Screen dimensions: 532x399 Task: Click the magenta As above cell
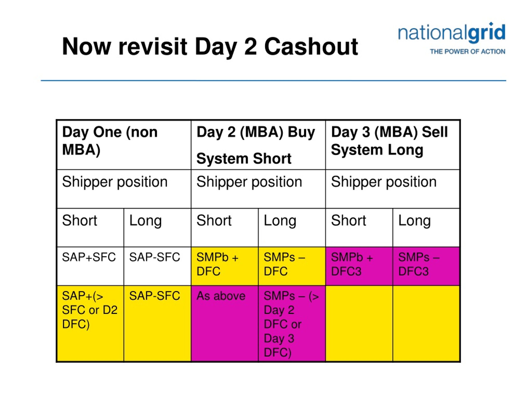point(225,324)
